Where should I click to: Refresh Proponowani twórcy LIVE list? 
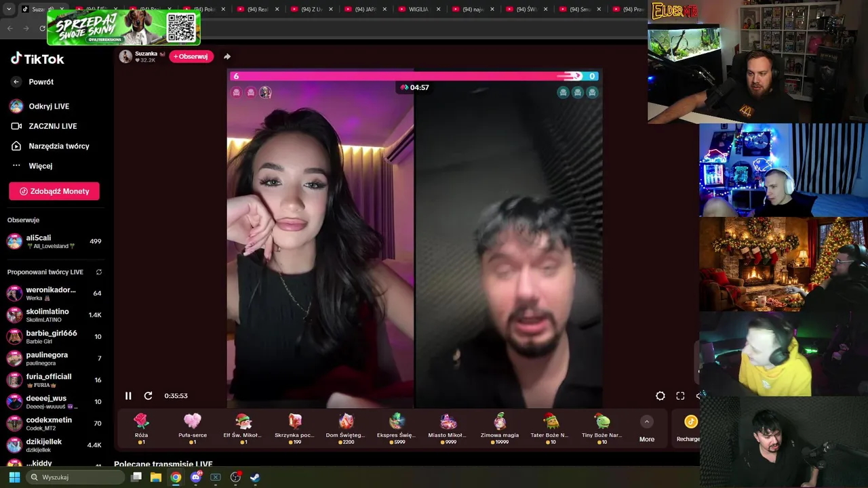tap(99, 272)
